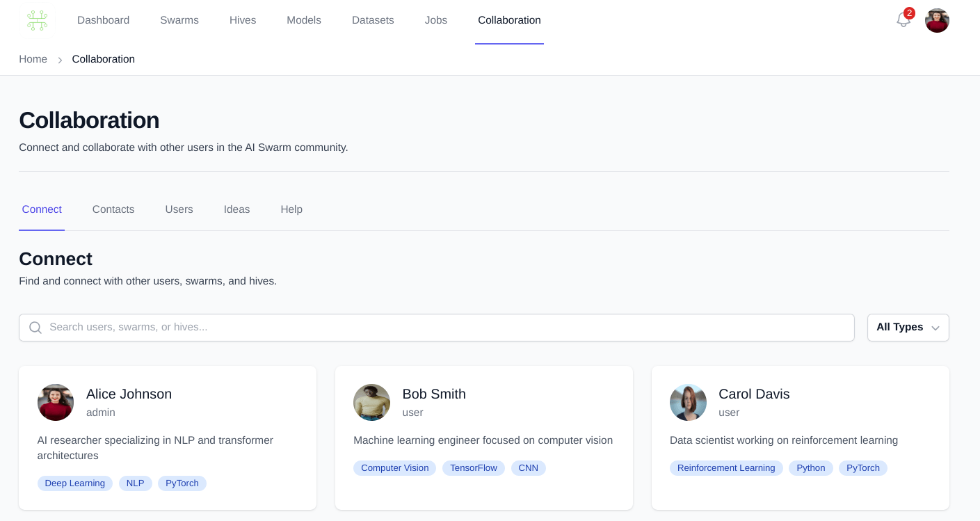Open the Swarms nav item
Image resolution: width=980 pixels, height=521 pixels.
[179, 20]
